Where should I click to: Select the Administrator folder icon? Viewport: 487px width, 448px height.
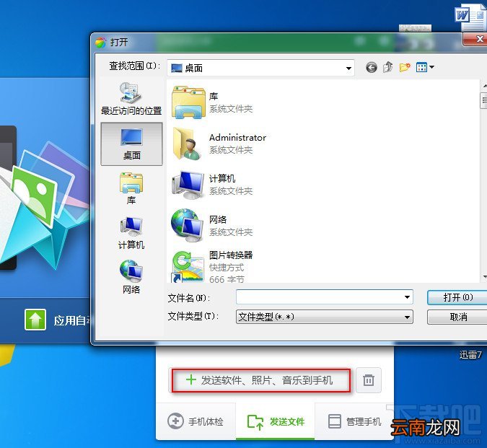(x=186, y=144)
